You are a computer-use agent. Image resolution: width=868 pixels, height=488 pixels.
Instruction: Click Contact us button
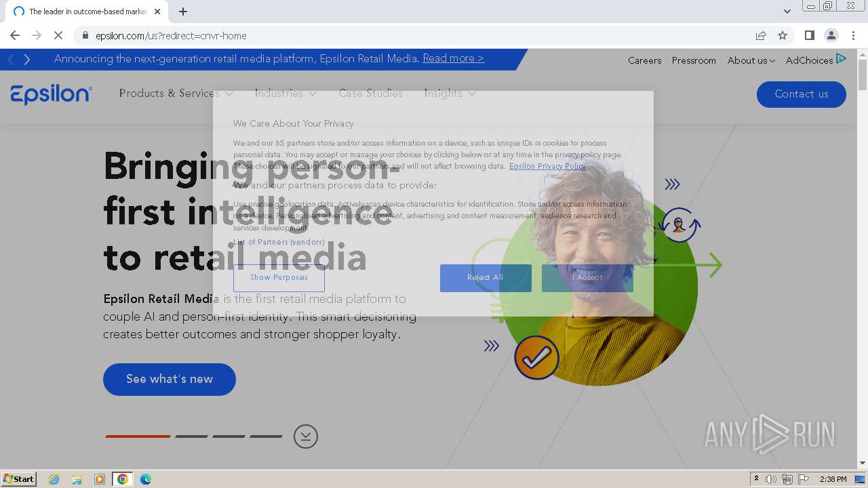coord(802,94)
